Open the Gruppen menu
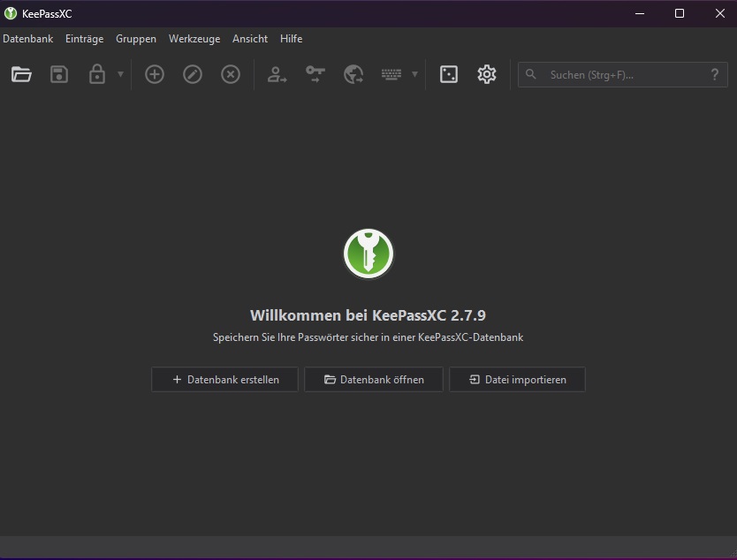The height and width of the screenshot is (560, 737). click(136, 39)
